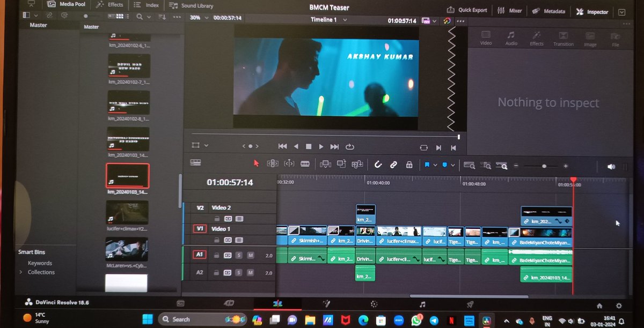Select the arrow Selection Mode tool
This screenshot has width=644, height=328.
(256, 163)
